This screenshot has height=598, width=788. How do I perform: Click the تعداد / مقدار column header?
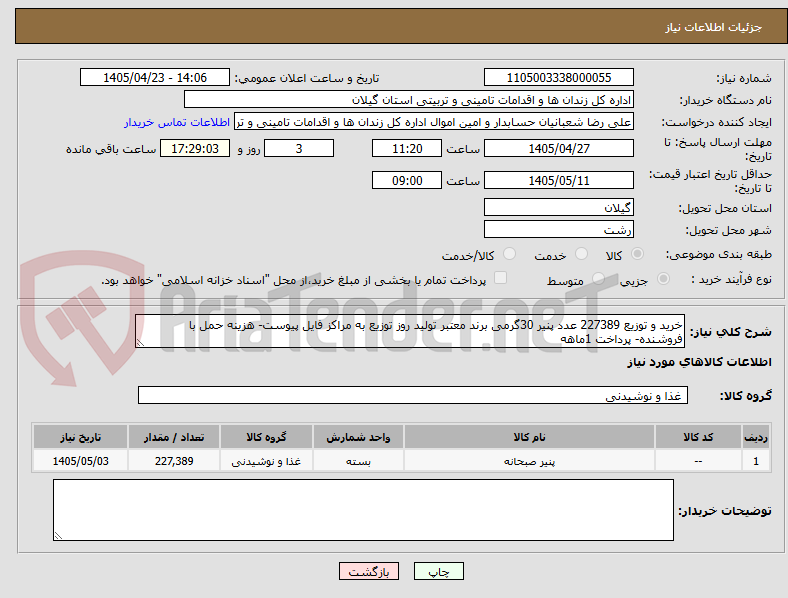tap(174, 437)
